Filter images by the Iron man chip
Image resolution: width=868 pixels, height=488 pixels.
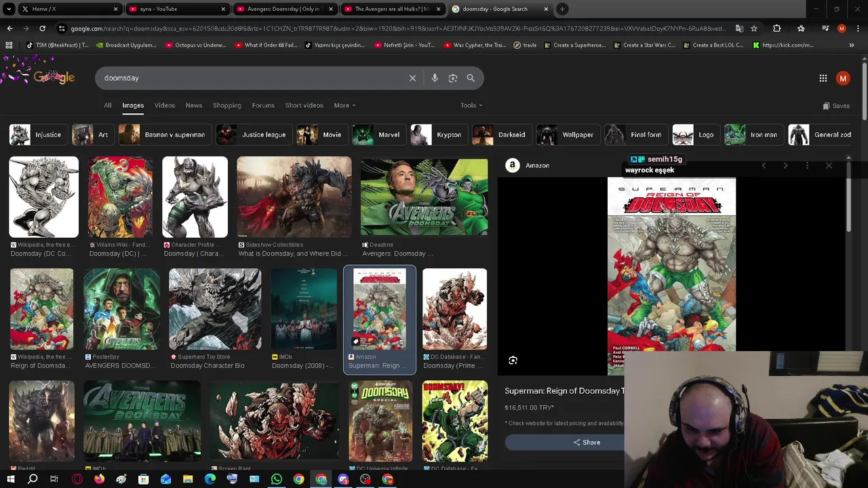coord(754,135)
